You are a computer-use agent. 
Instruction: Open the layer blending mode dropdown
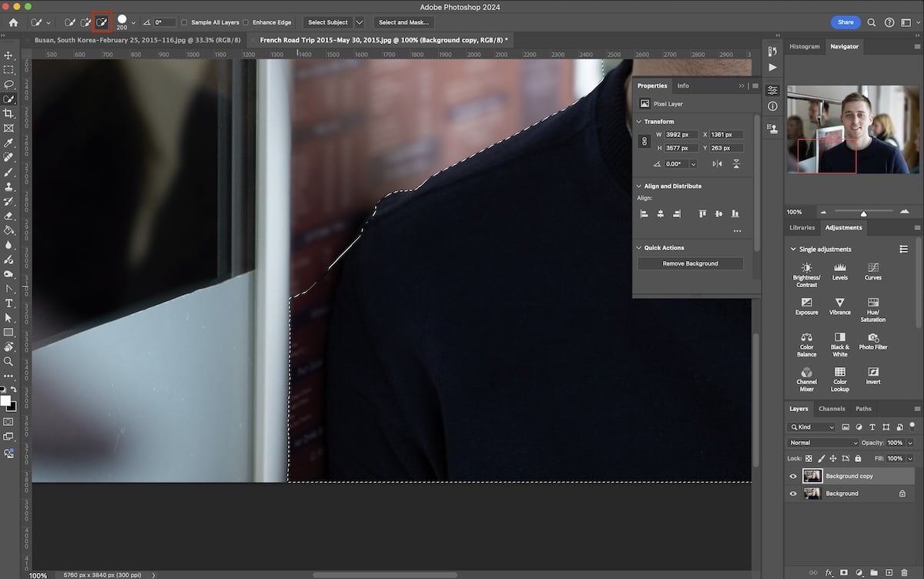pyautogui.click(x=822, y=443)
